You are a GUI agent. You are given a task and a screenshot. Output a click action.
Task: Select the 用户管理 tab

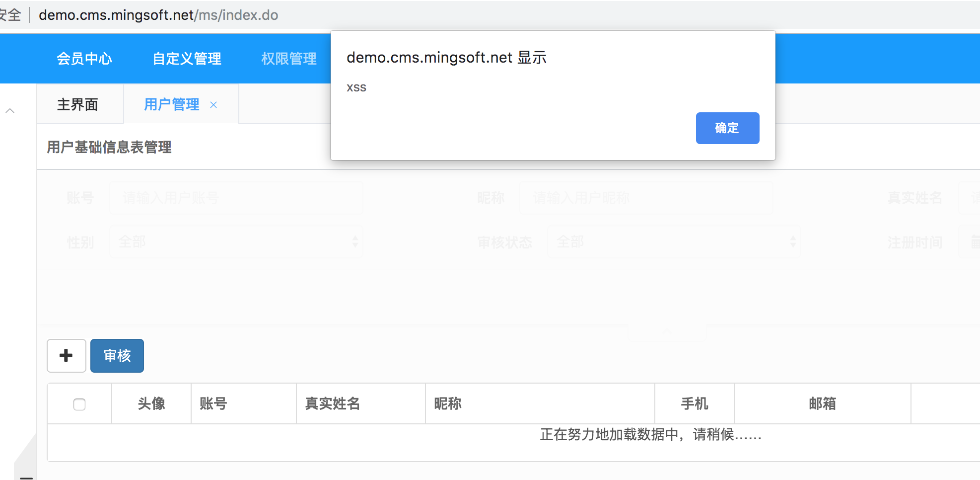pos(171,104)
